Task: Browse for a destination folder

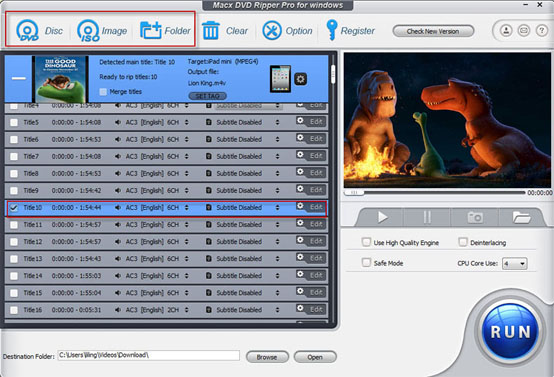Action: (x=267, y=357)
